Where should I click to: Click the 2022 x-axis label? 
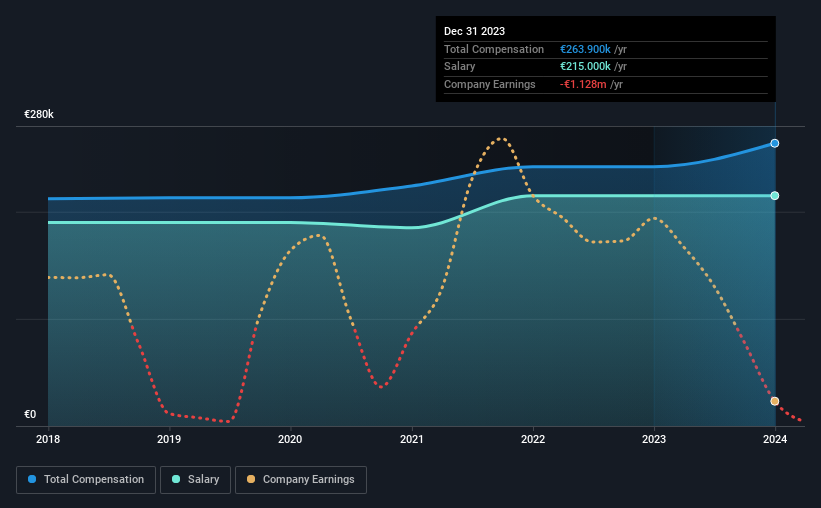533,439
